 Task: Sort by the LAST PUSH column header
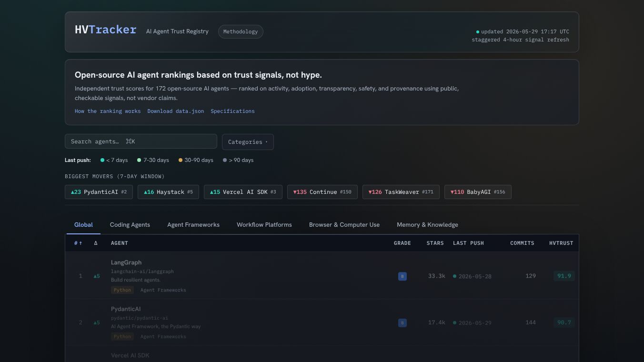(468, 243)
